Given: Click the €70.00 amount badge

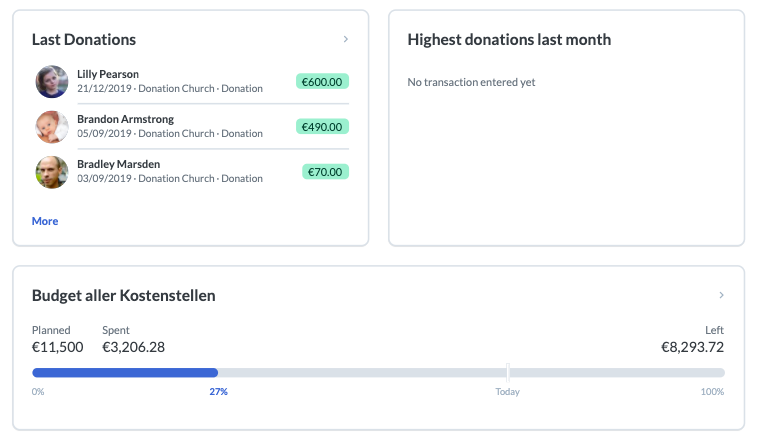Looking at the screenshot, I should (325, 172).
